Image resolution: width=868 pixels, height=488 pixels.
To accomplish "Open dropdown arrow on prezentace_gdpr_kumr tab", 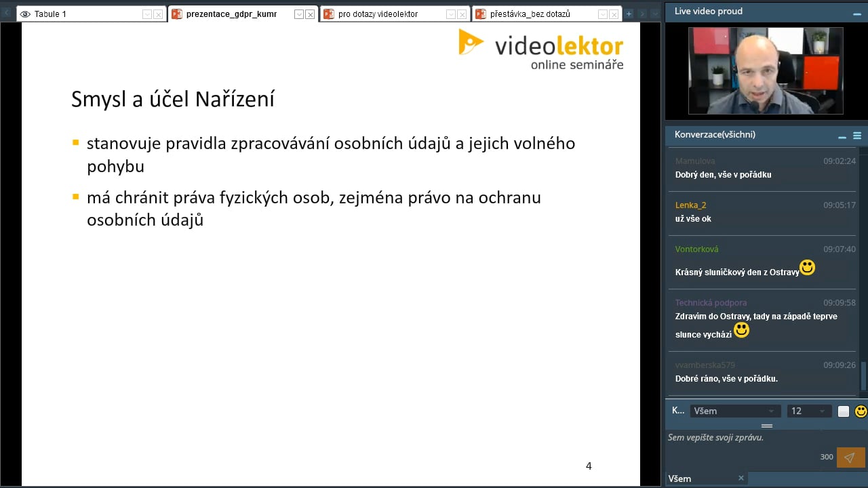I will [299, 14].
